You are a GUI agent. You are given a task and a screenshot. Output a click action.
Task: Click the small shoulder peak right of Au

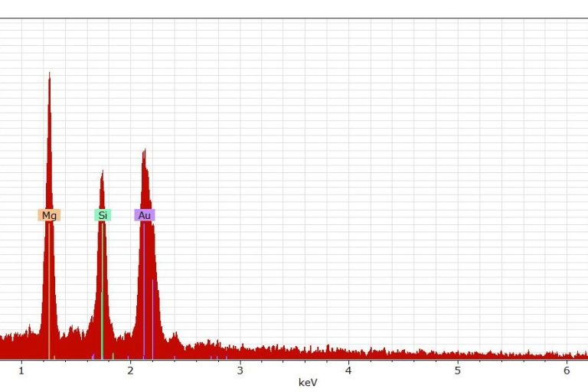[175, 335]
